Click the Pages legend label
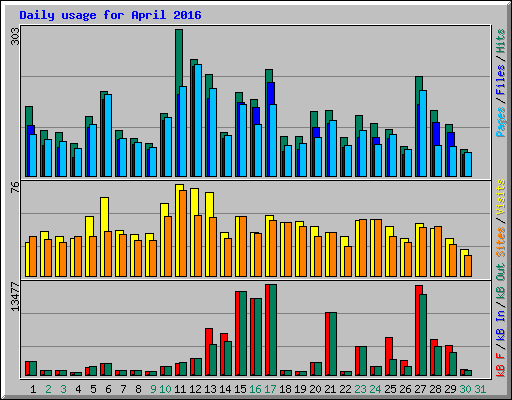 point(500,122)
